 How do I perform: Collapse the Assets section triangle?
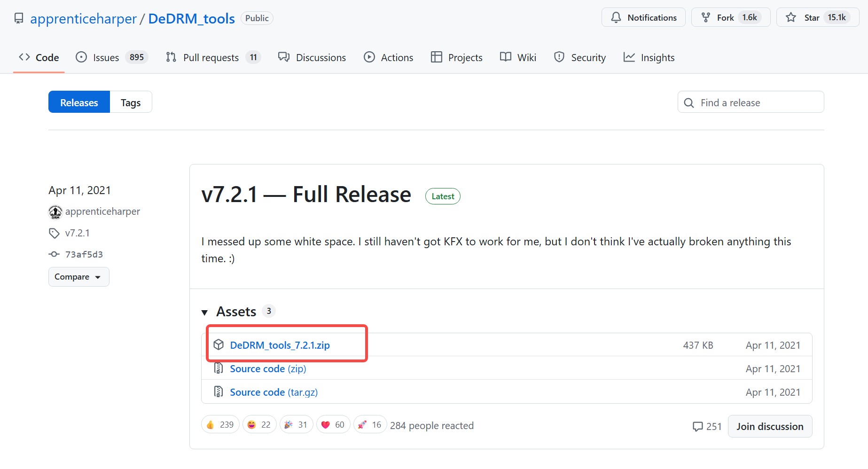point(204,312)
